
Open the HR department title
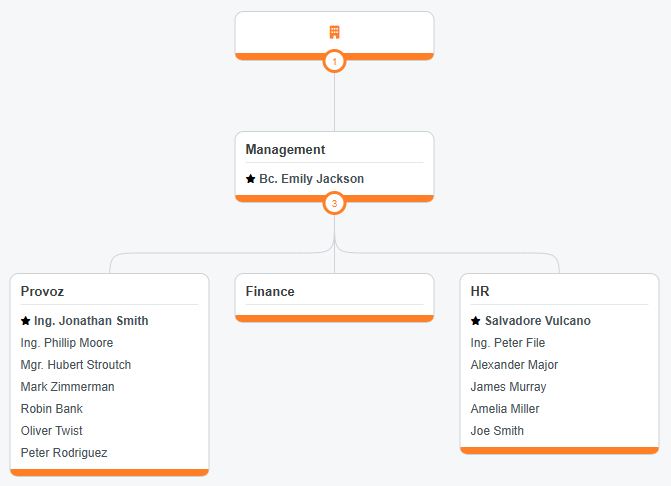pyautogui.click(x=480, y=292)
